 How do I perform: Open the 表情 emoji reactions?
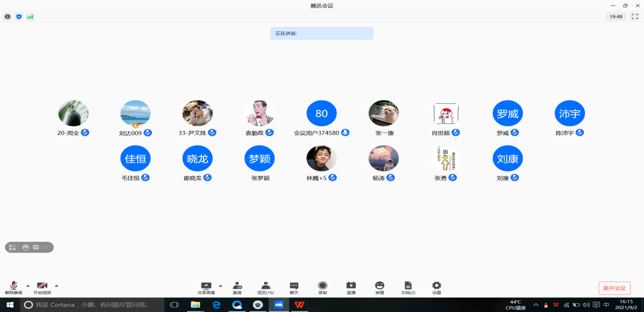[380, 287]
